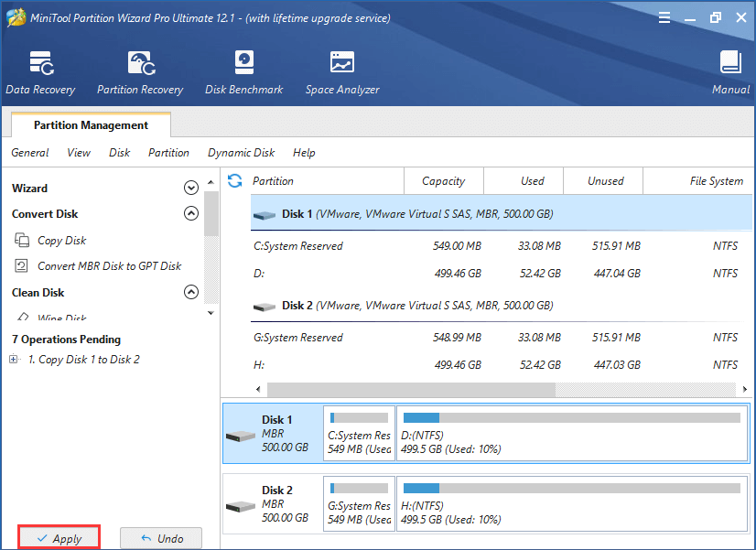Click Convert MBR Disk to GPT Disk link

click(110, 266)
